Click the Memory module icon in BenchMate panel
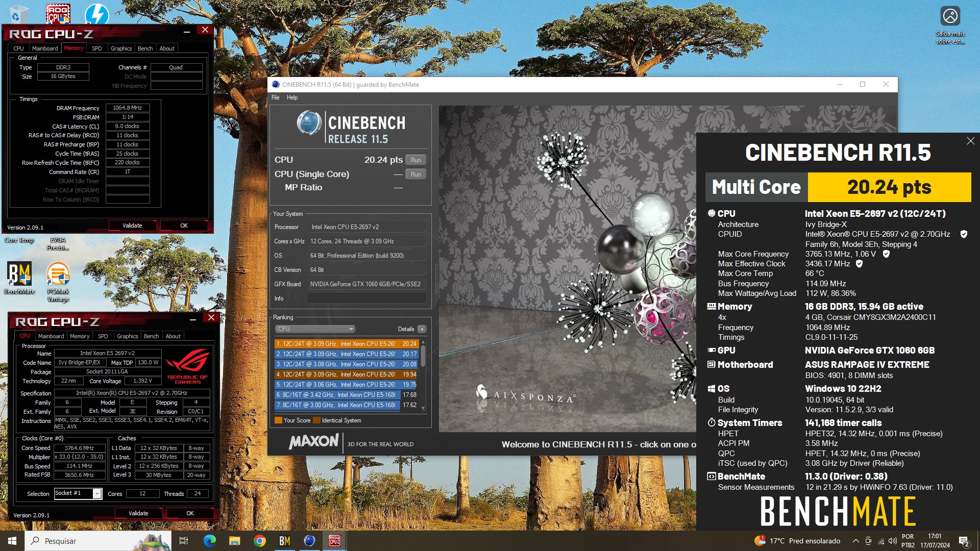The width and height of the screenshot is (980, 551). (712, 306)
